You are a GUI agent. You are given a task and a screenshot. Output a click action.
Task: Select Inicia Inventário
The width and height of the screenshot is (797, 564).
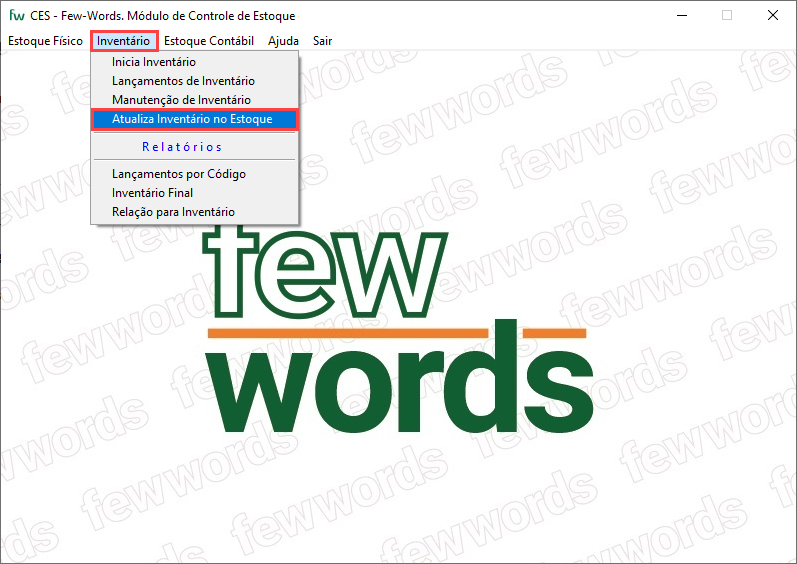pos(195,62)
